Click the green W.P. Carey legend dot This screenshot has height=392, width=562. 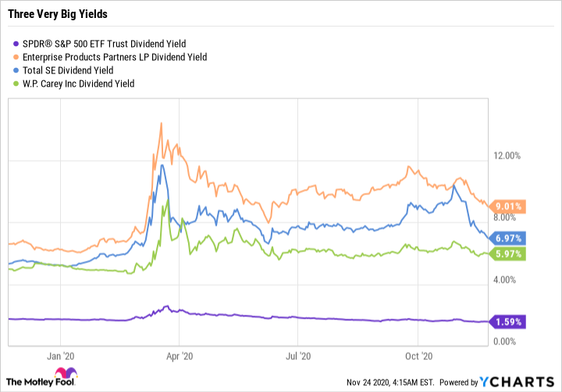pos(9,84)
